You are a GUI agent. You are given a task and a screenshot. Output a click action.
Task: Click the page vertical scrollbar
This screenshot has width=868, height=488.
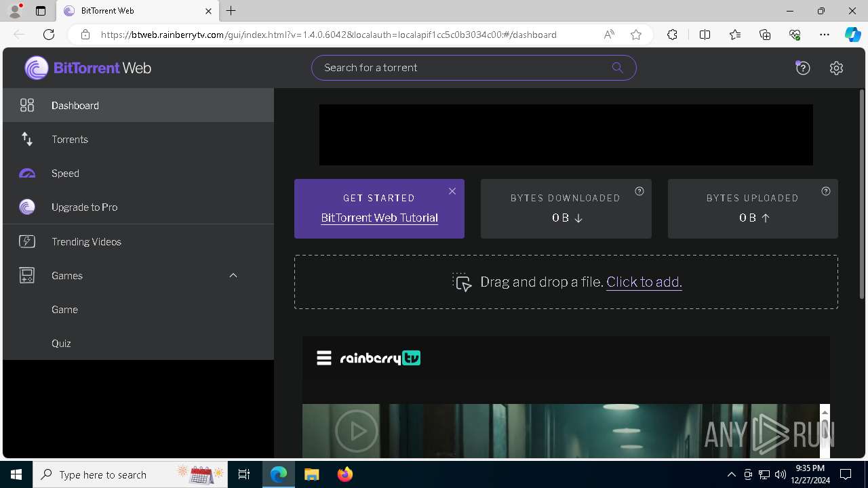pos(862,193)
